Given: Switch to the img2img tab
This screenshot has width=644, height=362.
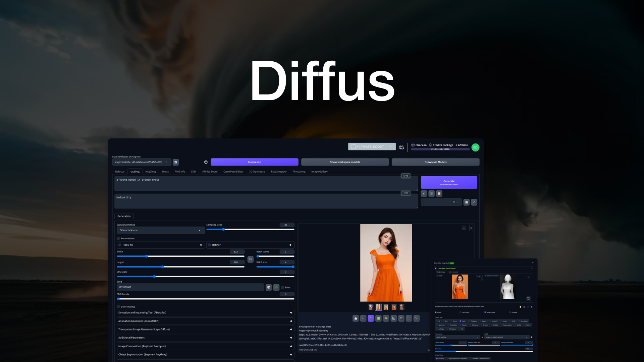Looking at the screenshot, I should (x=150, y=171).
